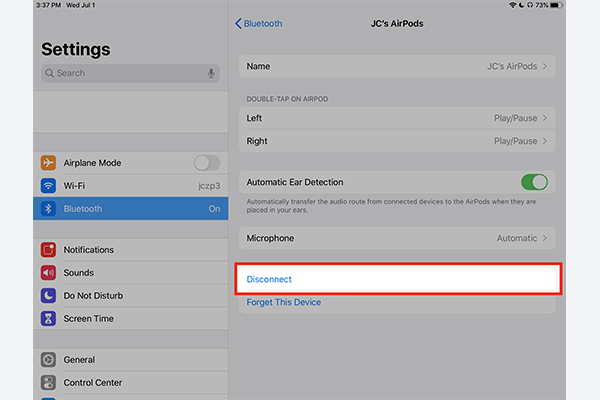The width and height of the screenshot is (600, 400).
Task: Select Bluetooth in settings sidebar
Action: [130, 209]
